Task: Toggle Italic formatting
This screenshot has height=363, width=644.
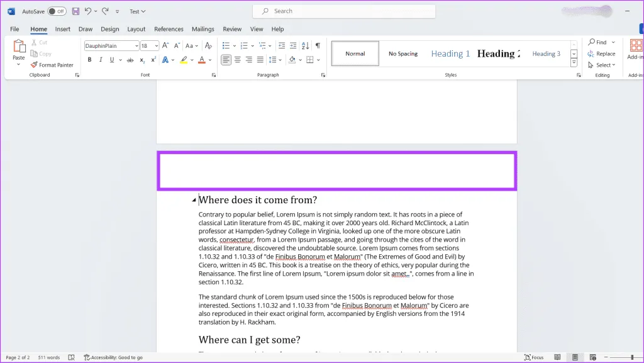Action: point(101,60)
